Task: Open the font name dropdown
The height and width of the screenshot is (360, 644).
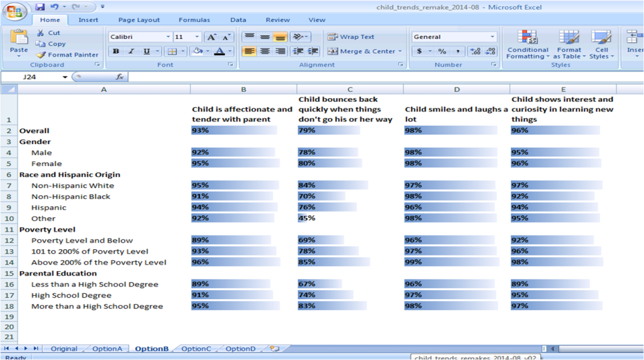Action: point(168,37)
